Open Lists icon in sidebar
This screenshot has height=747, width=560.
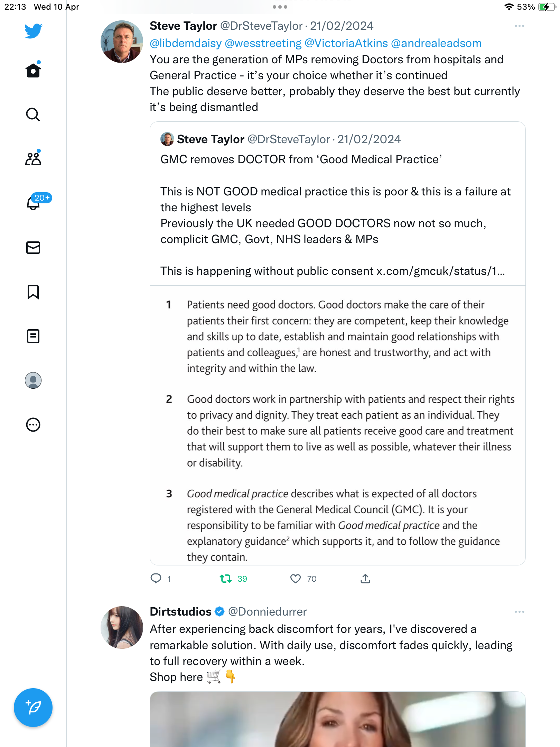pos(33,336)
